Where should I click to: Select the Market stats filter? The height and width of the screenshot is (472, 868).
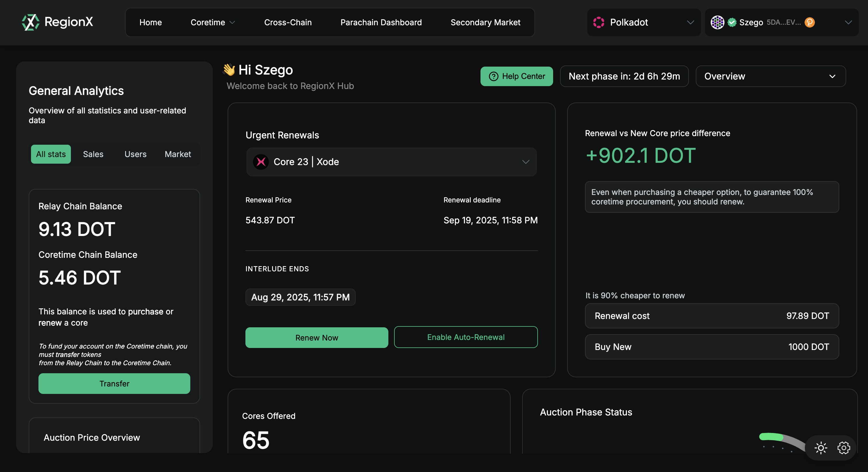click(x=178, y=154)
